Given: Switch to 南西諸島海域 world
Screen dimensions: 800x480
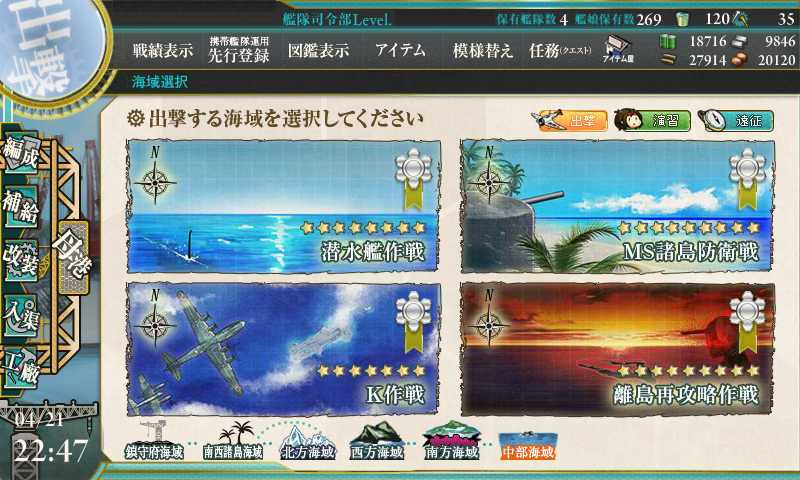Looking at the screenshot, I should coord(233,441).
